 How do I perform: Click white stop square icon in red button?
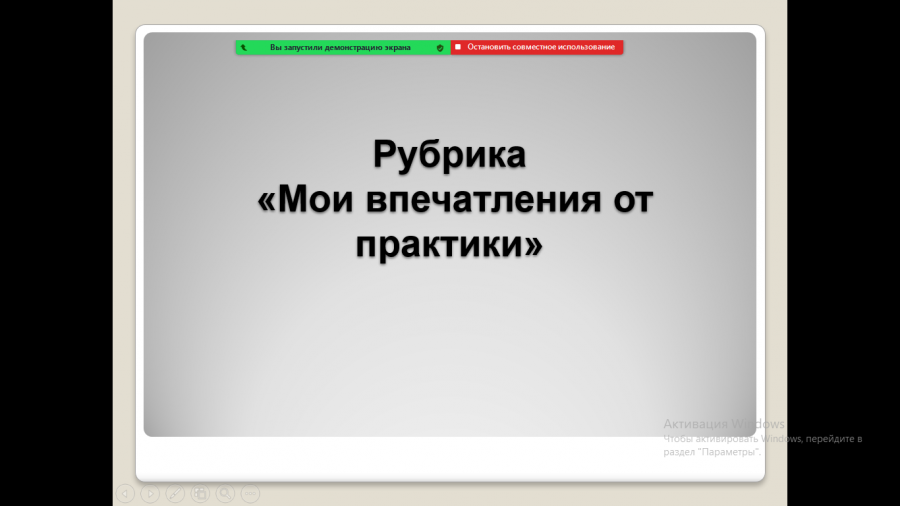[x=458, y=47]
